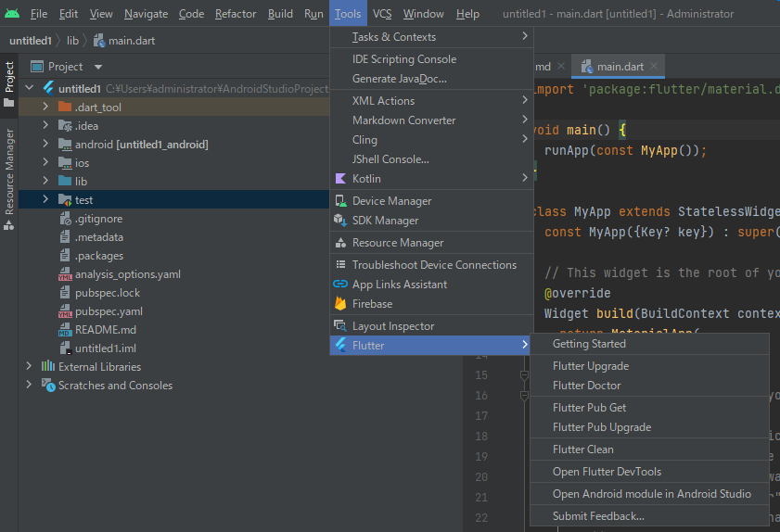The width and height of the screenshot is (780, 532).
Task: Click the Project tool window sidebar button
Action: coord(9,84)
